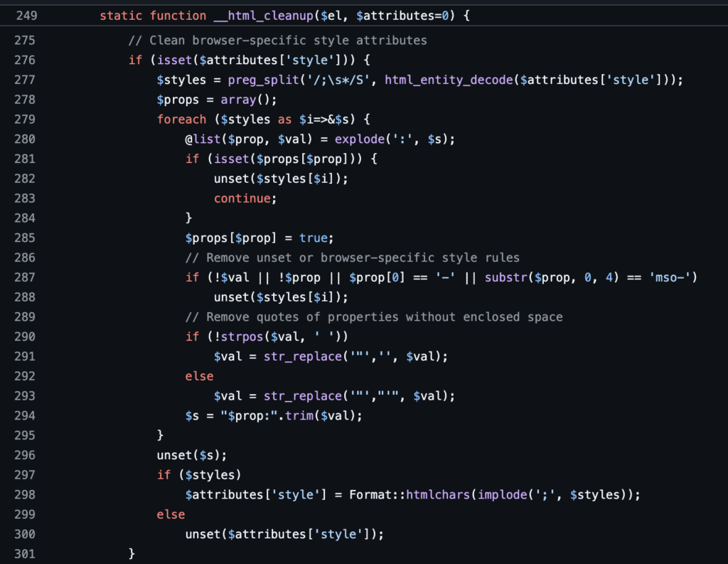Click the substr function on line 287
This screenshot has width=728, height=564.
click(502, 277)
